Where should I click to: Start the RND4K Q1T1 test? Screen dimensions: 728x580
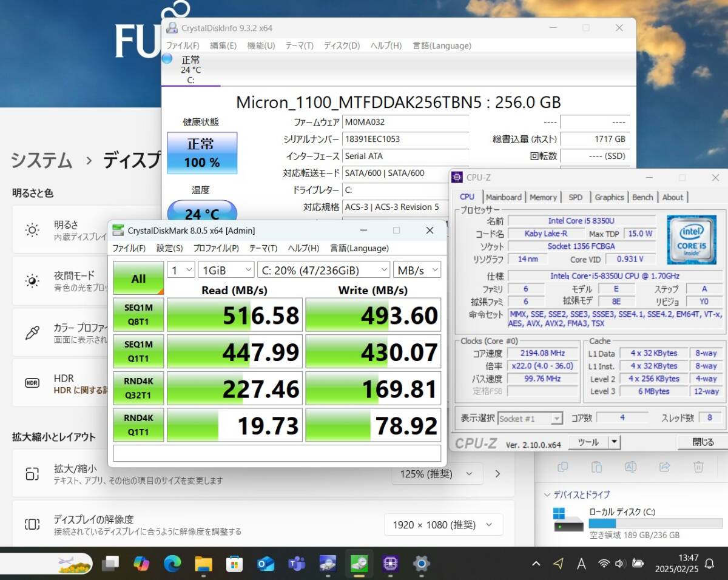pos(138,425)
